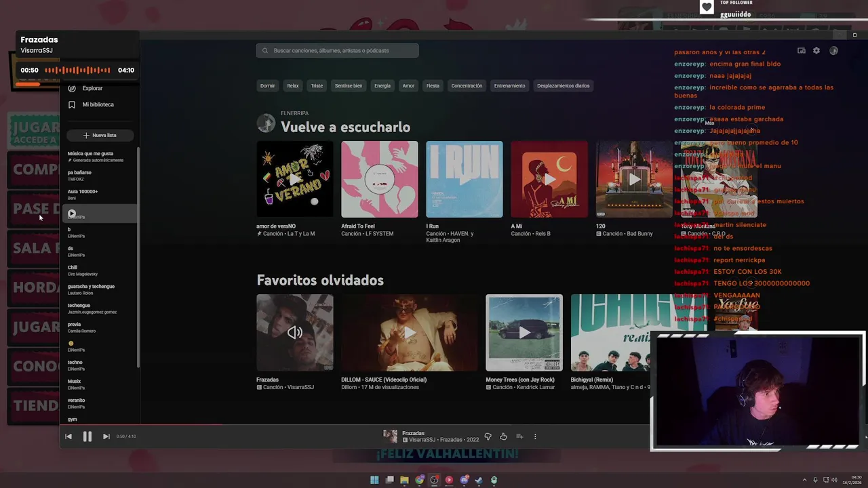Open Chrome from the taskbar
Image resolution: width=868 pixels, height=488 pixels.
420,480
